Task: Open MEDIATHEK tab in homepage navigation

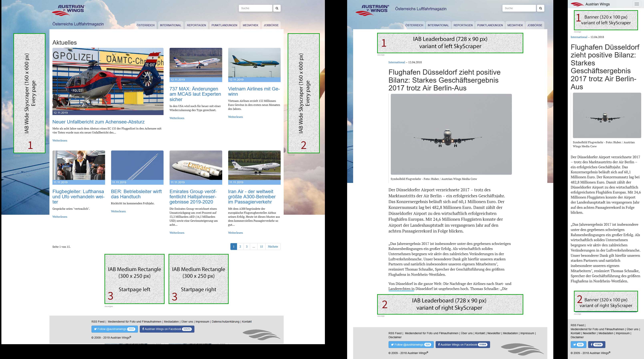Action: click(x=250, y=25)
